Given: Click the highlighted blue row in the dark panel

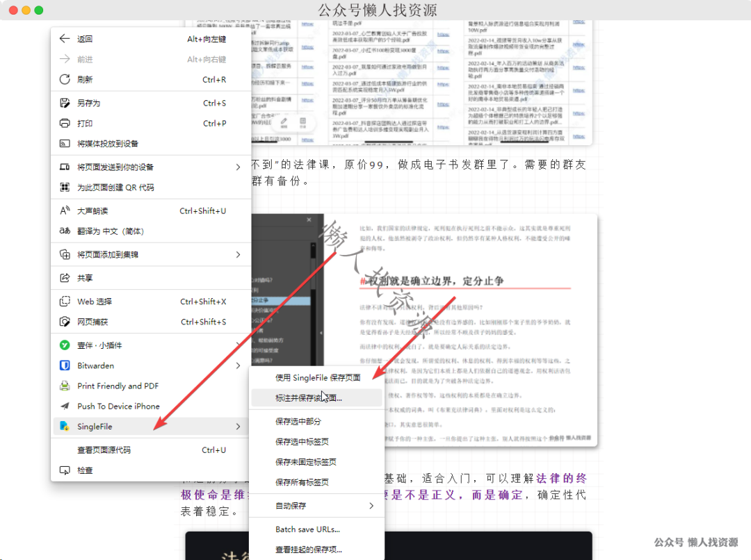Looking at the screenshot, I should click(x=281, y=301).
